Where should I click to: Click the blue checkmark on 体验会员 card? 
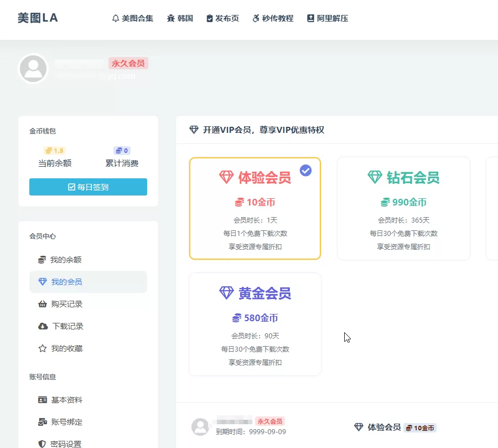[305, 171]
